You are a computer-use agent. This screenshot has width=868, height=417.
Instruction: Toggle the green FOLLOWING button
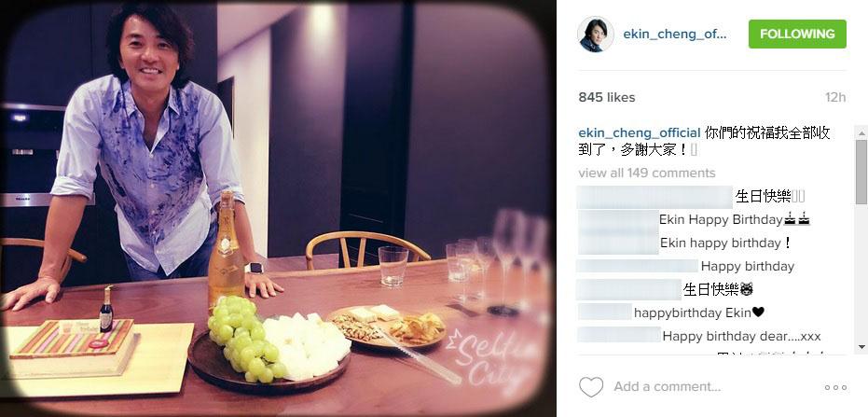click(x=797, y=34)
